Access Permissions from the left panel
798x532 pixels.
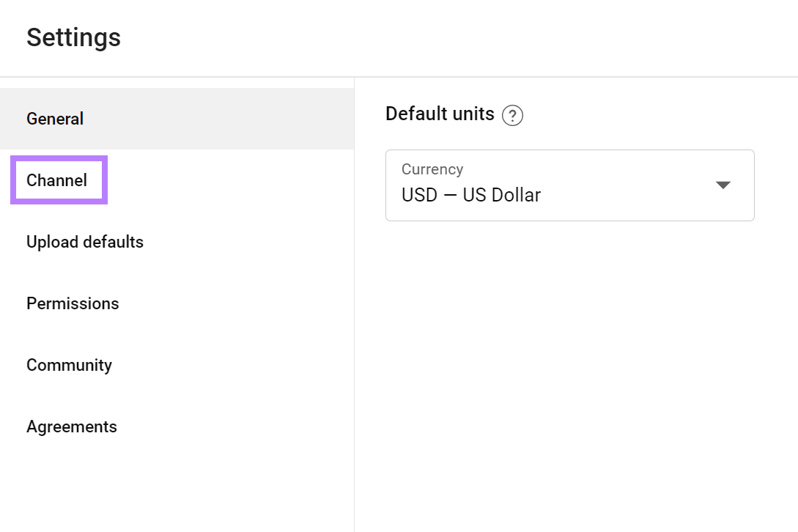click(72, 303)
